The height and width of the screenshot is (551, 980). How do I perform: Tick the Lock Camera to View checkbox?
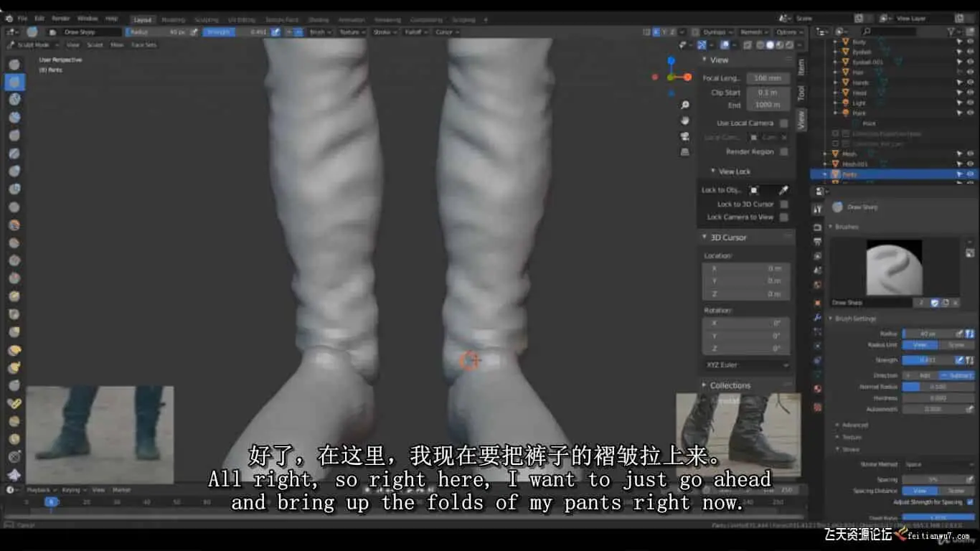[x=783, y=217]
